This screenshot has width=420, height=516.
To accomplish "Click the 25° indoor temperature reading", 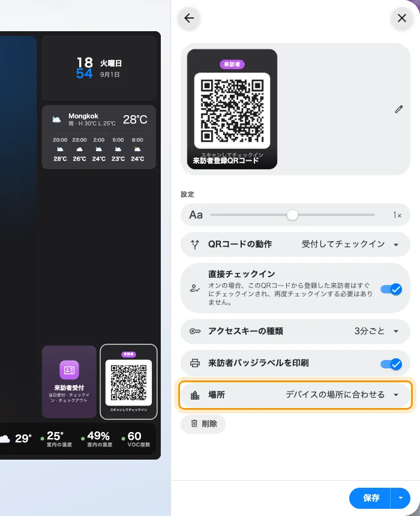I will 56,439.
